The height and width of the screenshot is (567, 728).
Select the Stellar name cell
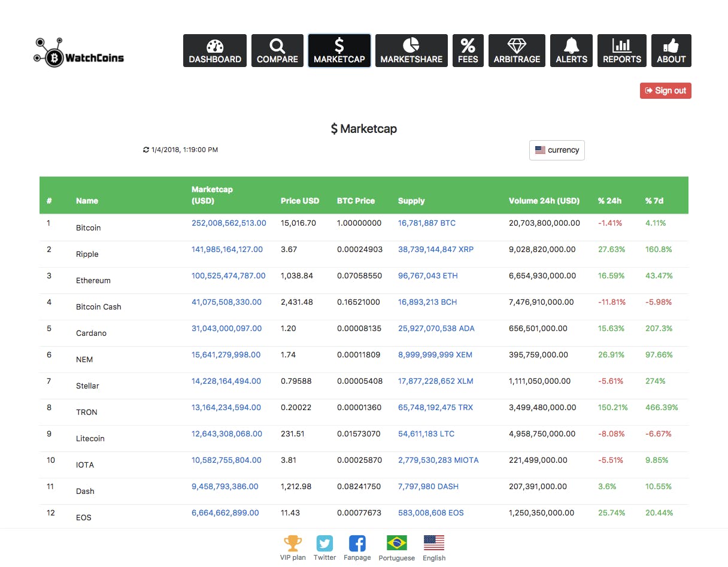pyautogui.click(x=87, y=386)
